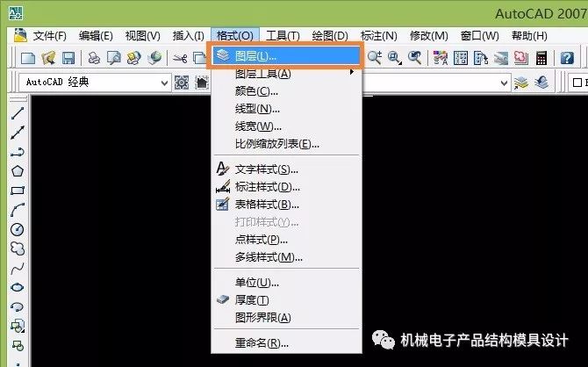
Task: Choose 线型(N)... menu entry
Action: click(x=287, y=109)
